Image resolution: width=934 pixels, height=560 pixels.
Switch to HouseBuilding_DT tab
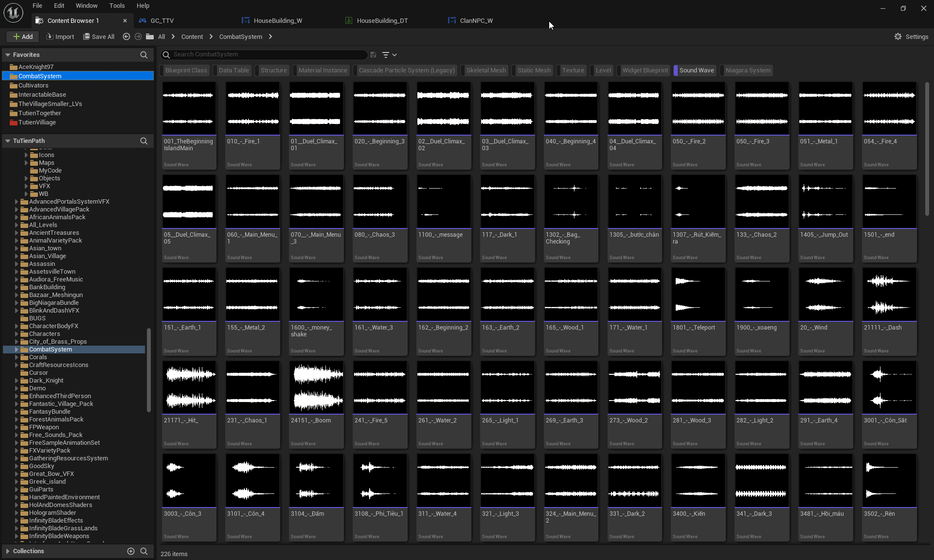click(382, 20)
